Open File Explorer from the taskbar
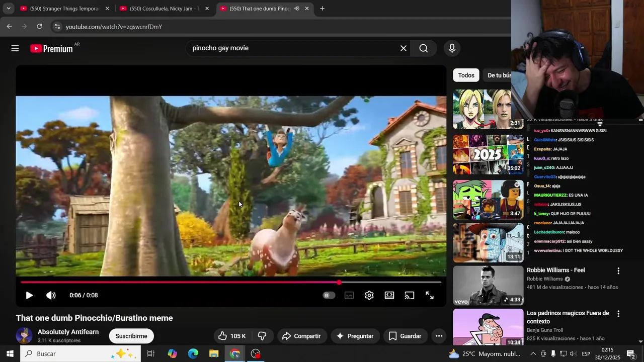 214,353
